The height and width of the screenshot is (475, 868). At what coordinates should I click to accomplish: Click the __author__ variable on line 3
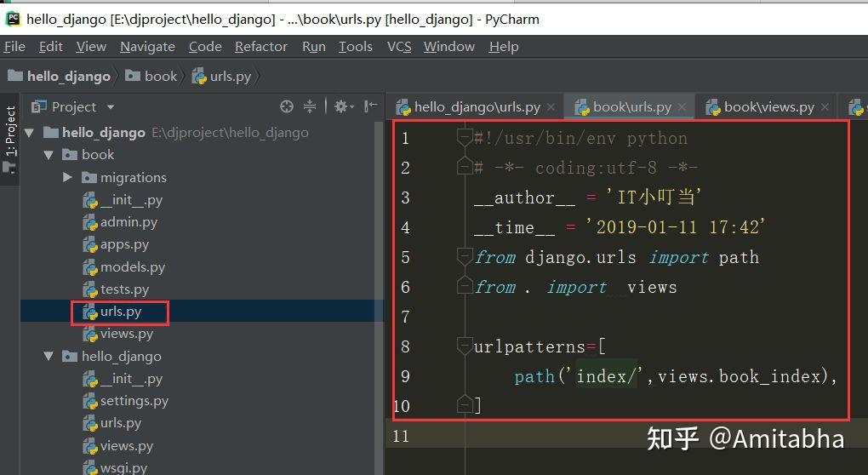pos(525,197)
